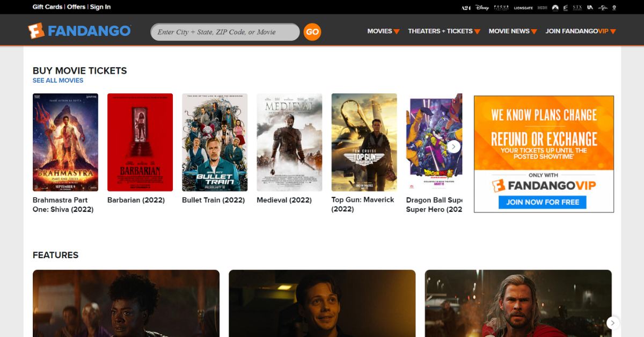This screenshot has height=337, width=644.
Task: Click the Focus Features logo
Action: pyautogui.click(x=501, y=8)
